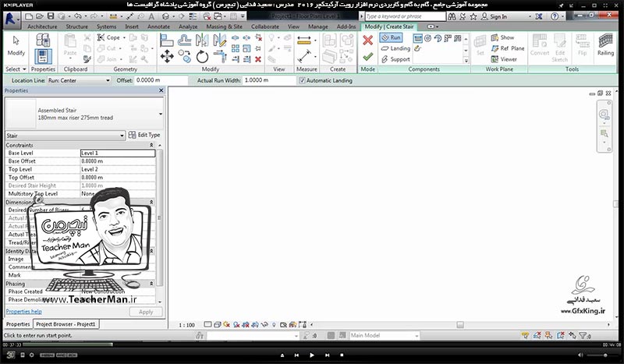Image resolution: width=624 pixels, height=364 pixels.
Task: Select the Full-Step Spiral run icon
Action: [x=427, y=38]
